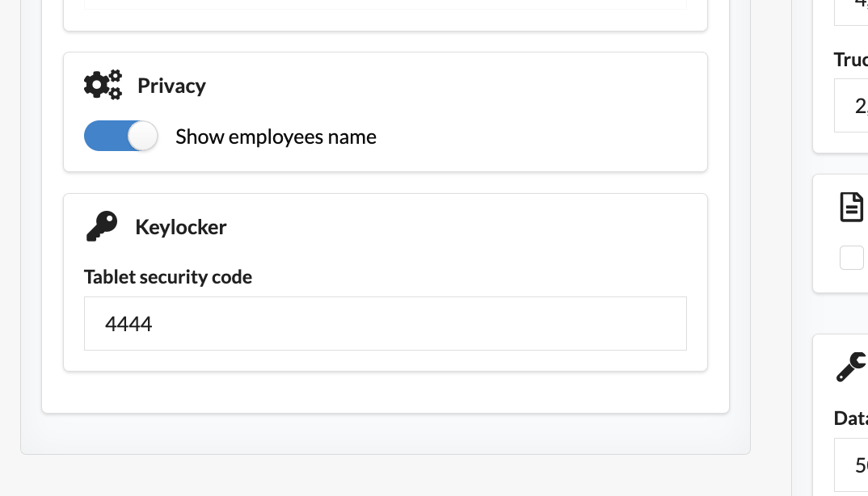The width and height of the screenshot is (868, 496).
Task: Click the input below the Data label
Action: 852,464
